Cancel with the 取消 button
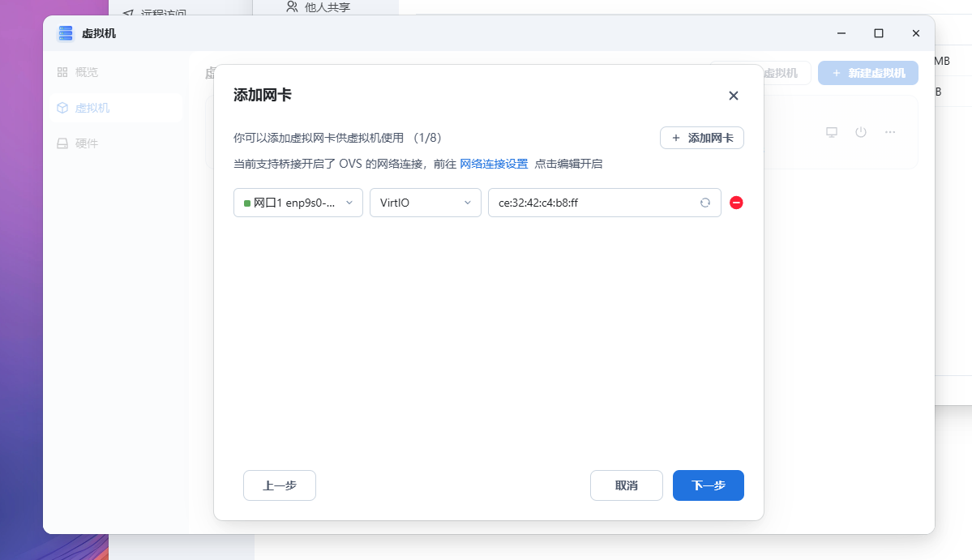 click(626, 485)
